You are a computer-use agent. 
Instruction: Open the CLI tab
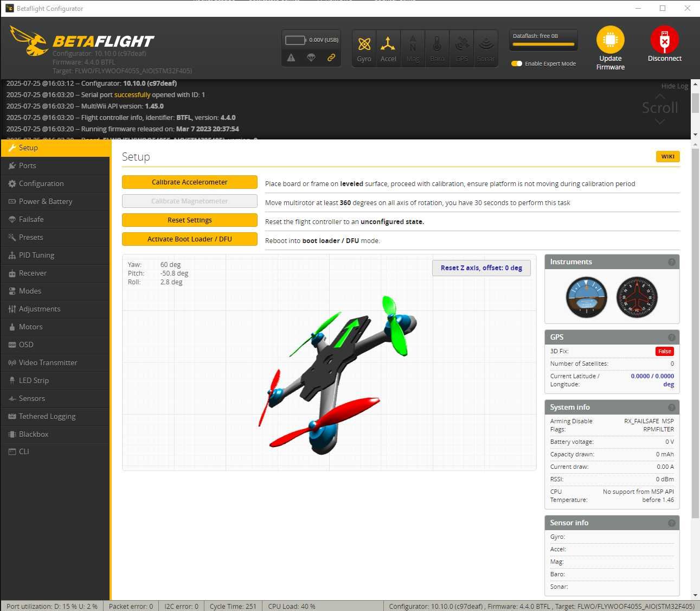pyautogui.click(x=55, y=451)
